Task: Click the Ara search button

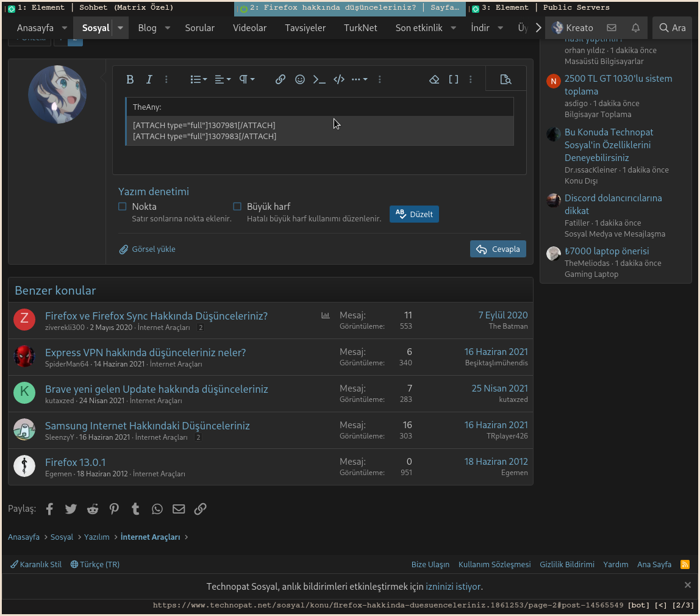Action: pos(673,27)
